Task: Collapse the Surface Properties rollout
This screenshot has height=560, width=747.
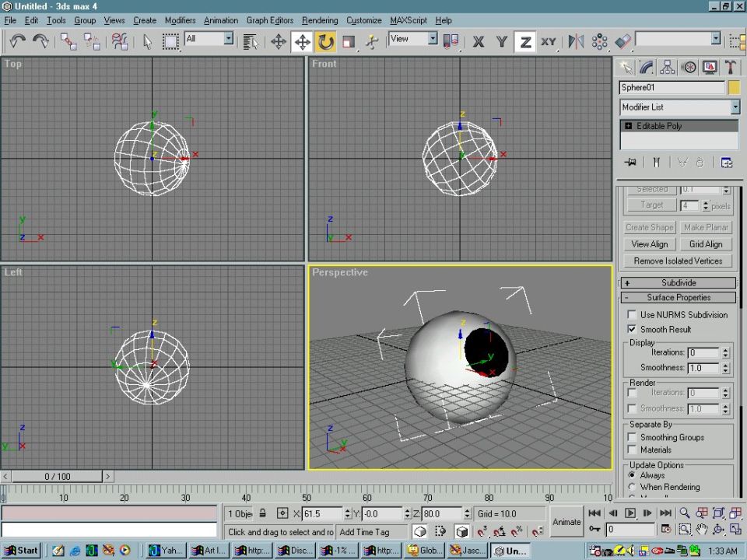Action: [679, 298]
